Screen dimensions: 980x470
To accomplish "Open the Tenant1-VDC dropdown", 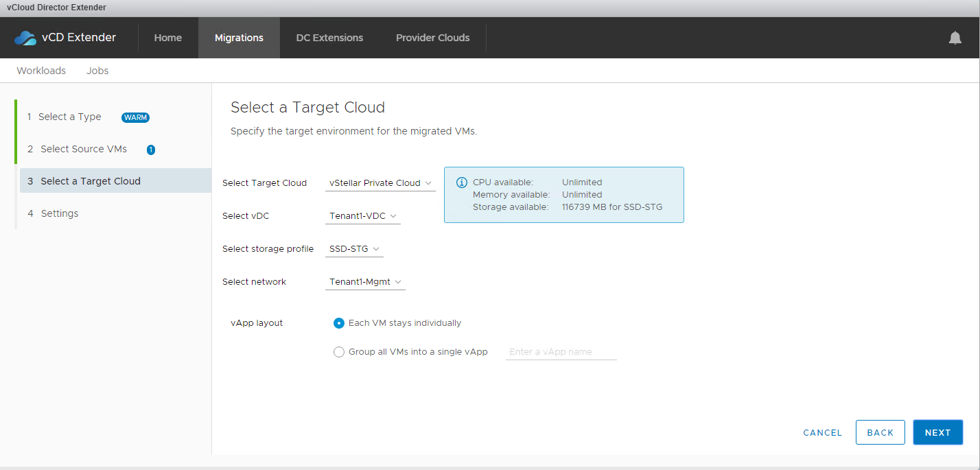I will point(362,216).
